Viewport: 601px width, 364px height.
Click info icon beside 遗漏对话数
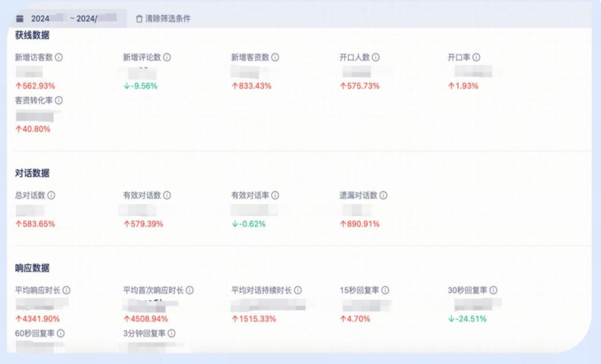point(383,195)
